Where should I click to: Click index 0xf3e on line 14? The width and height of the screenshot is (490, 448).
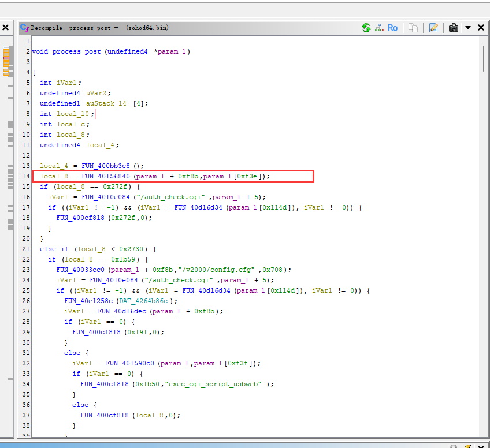pyautogui.click(x=247, y=176)
